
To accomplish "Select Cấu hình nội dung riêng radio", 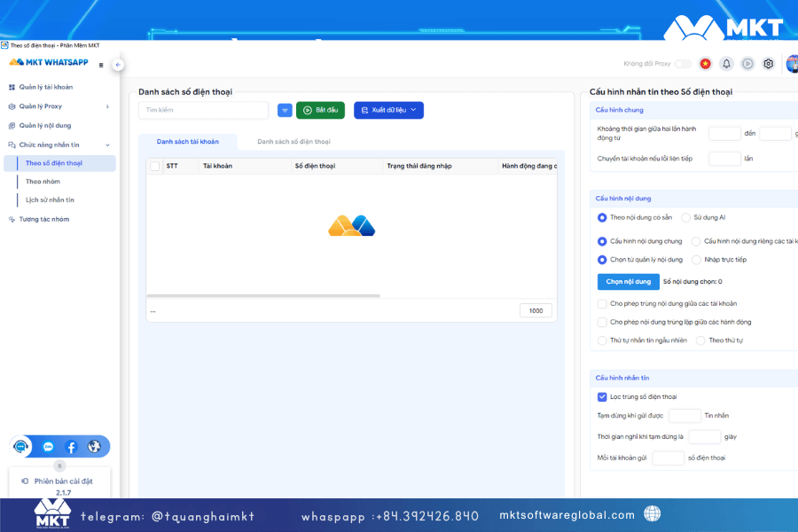I will coord(696,241).
